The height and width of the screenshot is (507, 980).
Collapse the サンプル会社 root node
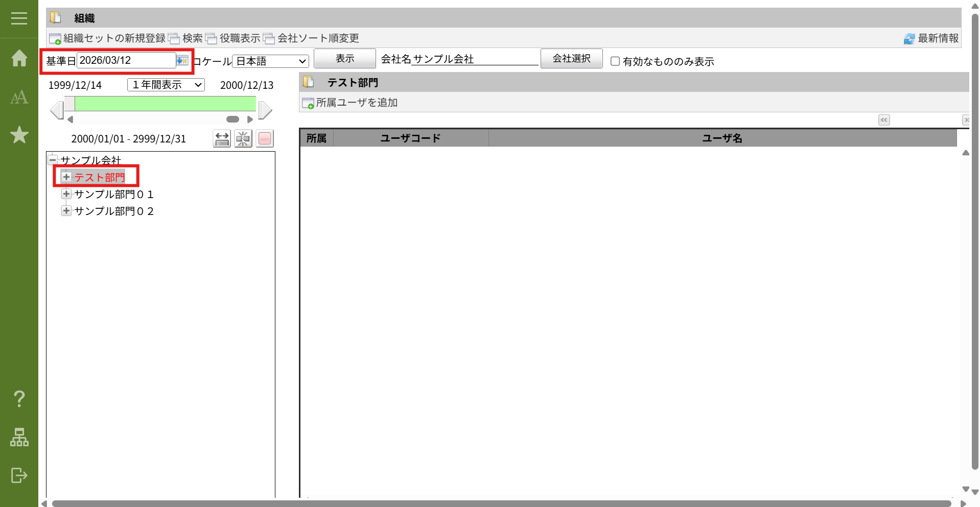pyautogui.click(x=53, y=160)
